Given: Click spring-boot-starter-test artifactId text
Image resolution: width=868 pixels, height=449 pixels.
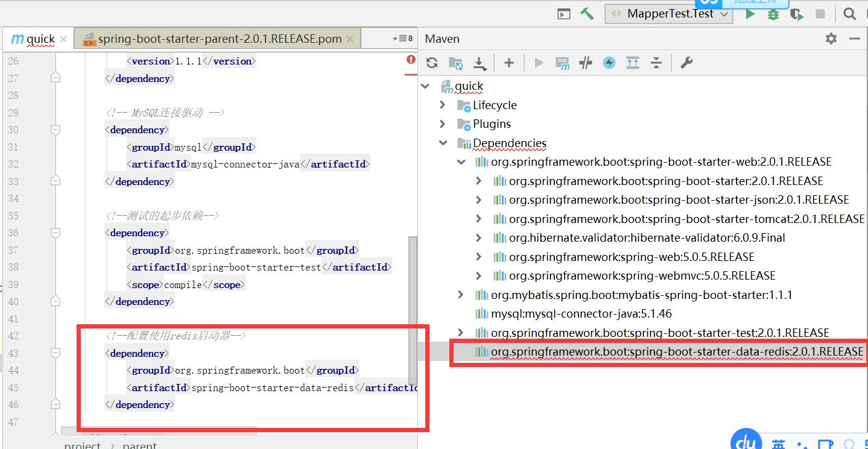Looking at the screenshot, I should point(256,267).
